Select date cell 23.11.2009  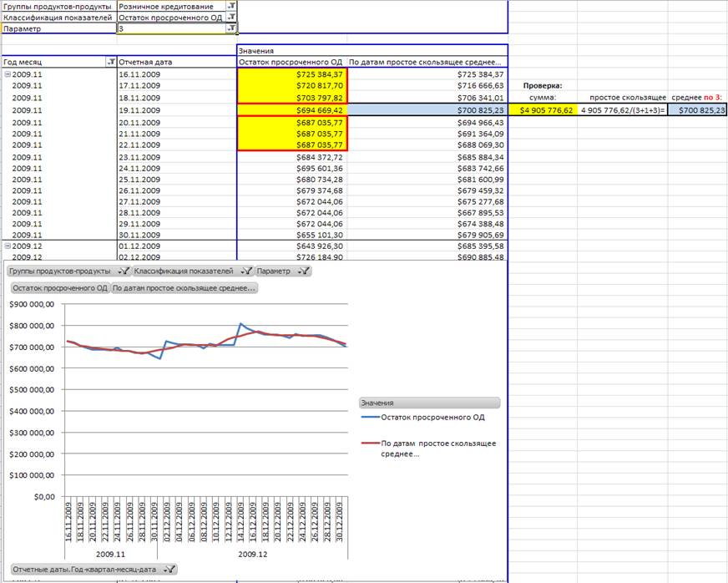click(x=176, y=157)
